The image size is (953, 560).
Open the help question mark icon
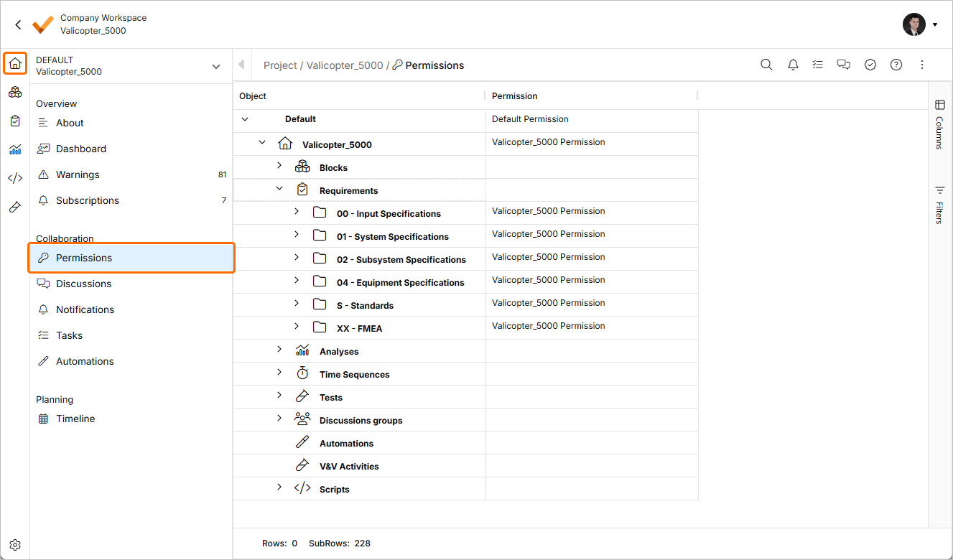click(x=896, y=65)
